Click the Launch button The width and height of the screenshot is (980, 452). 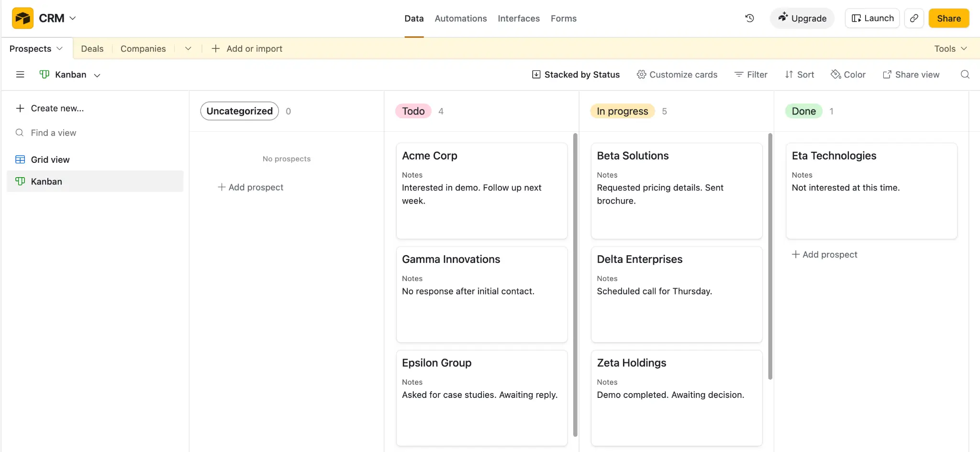872,18
